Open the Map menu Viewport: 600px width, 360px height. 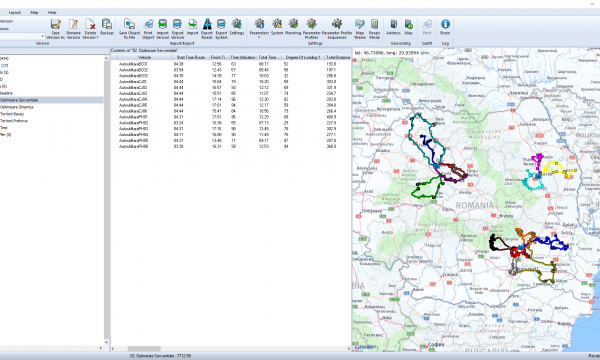pos(34,13)
